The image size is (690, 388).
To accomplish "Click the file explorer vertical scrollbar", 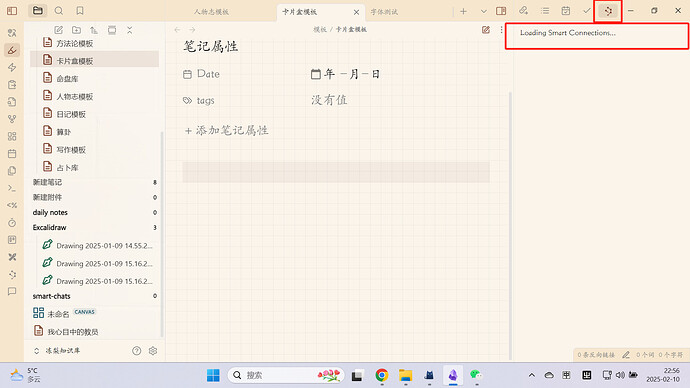I will [162, 233].
